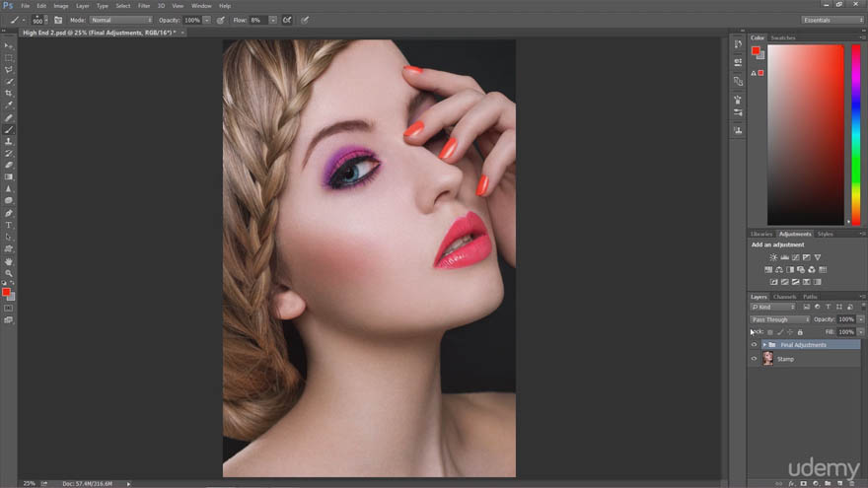Open the Filter menu
The image size is (868, 488).
[144, 6]
